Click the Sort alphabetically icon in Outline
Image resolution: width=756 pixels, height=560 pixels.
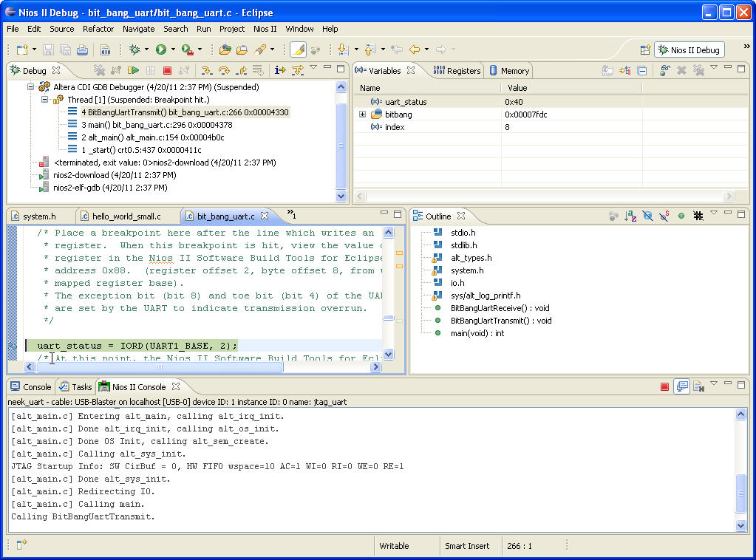tap(630, 216)
